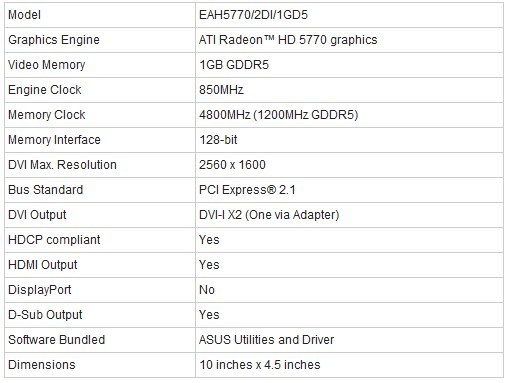Select ATI Radeon HD 5770 graphics text
This screenshot has width=507, height=383.
coord(288,40)
